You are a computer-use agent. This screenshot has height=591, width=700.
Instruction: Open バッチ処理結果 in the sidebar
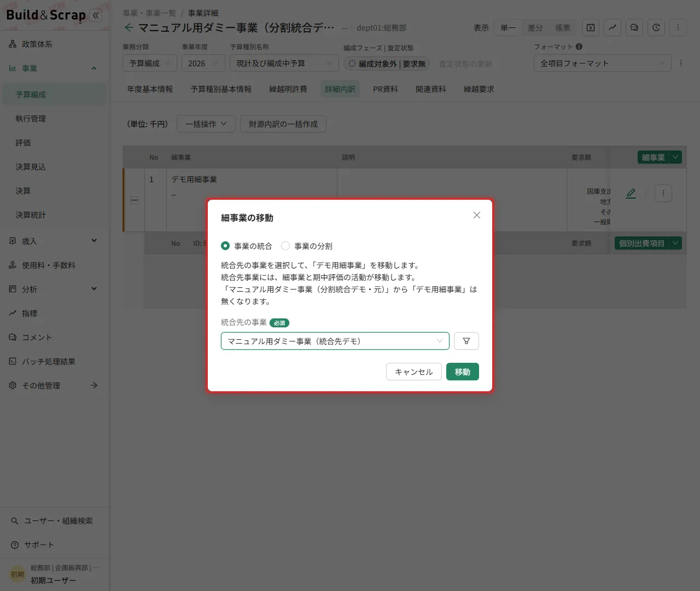[54, 361]
